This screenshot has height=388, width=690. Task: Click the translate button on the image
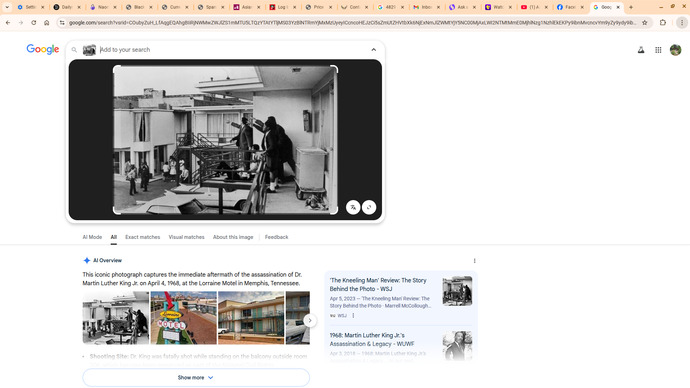point(353,207)
